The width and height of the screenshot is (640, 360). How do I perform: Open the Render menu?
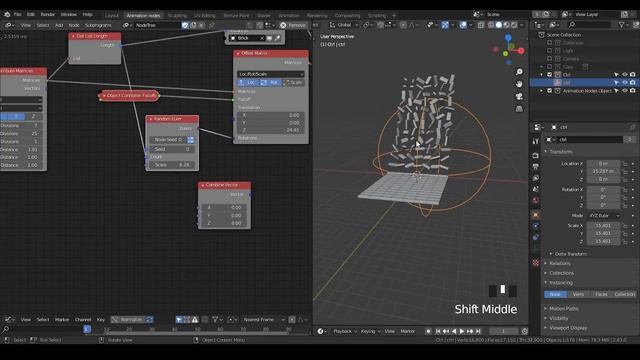47,14
